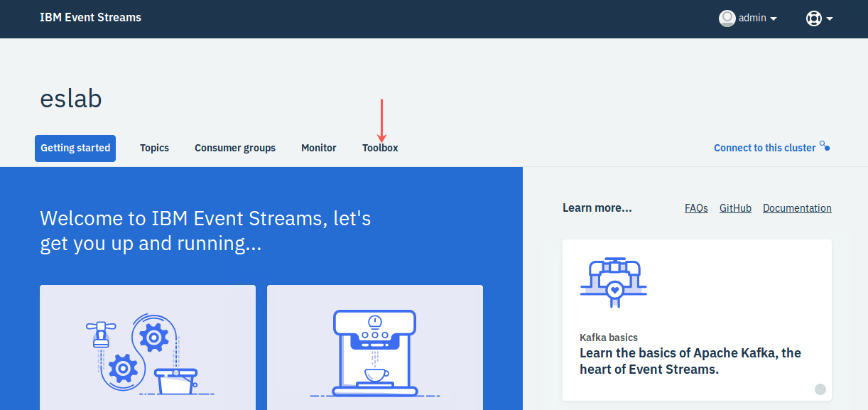
Task: Go to the Monitor tab
Action: click(319, 148)
